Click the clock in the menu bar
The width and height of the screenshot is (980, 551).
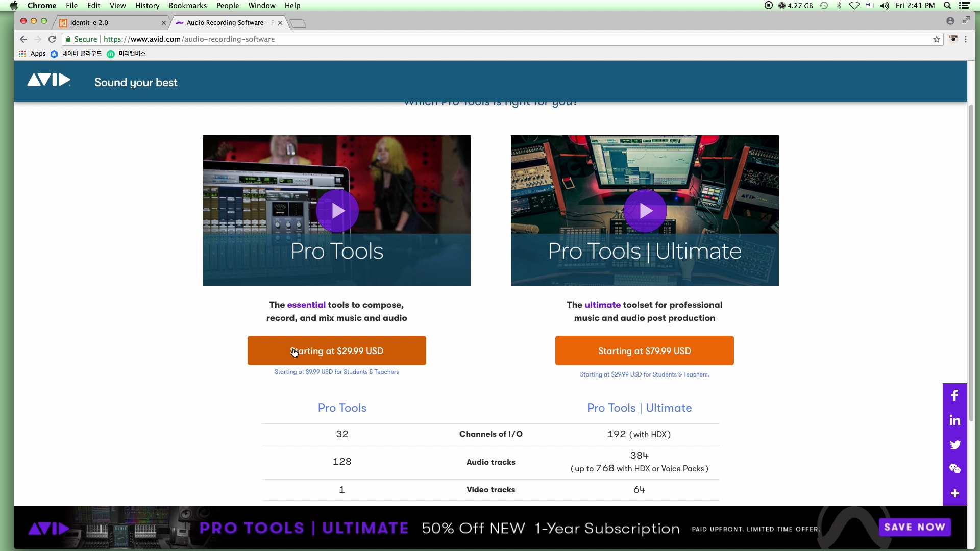coord(915,6)
